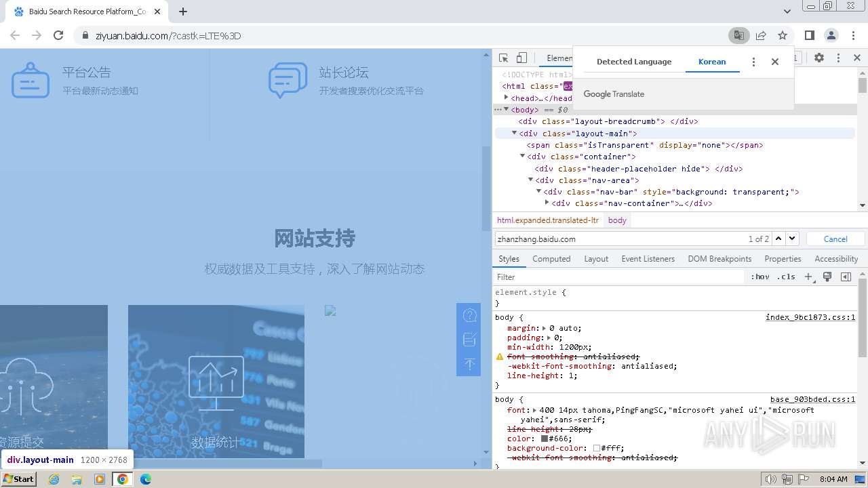868x488 pixels.
Task: Click the Translate page icon in the address bar
Action: pos(738,35)
